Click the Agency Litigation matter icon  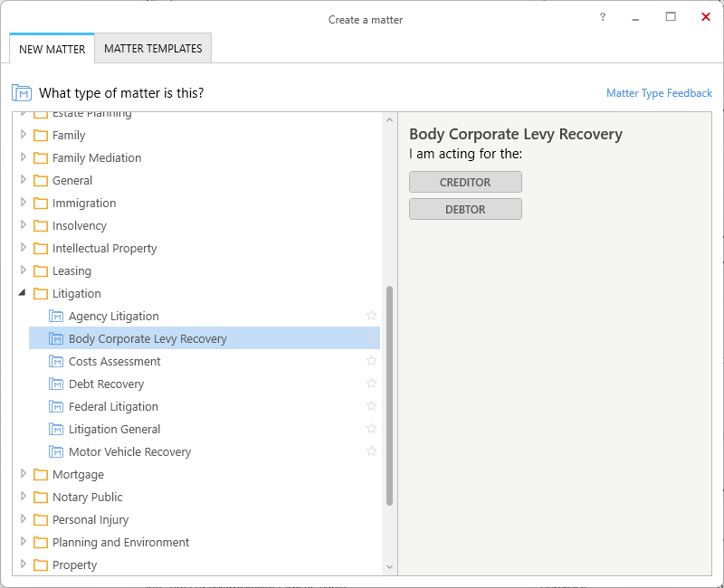click(56, 316)
